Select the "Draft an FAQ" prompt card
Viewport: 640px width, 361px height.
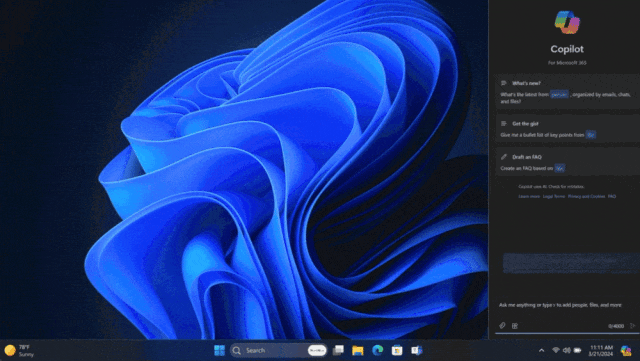click(x=567, y=162)
